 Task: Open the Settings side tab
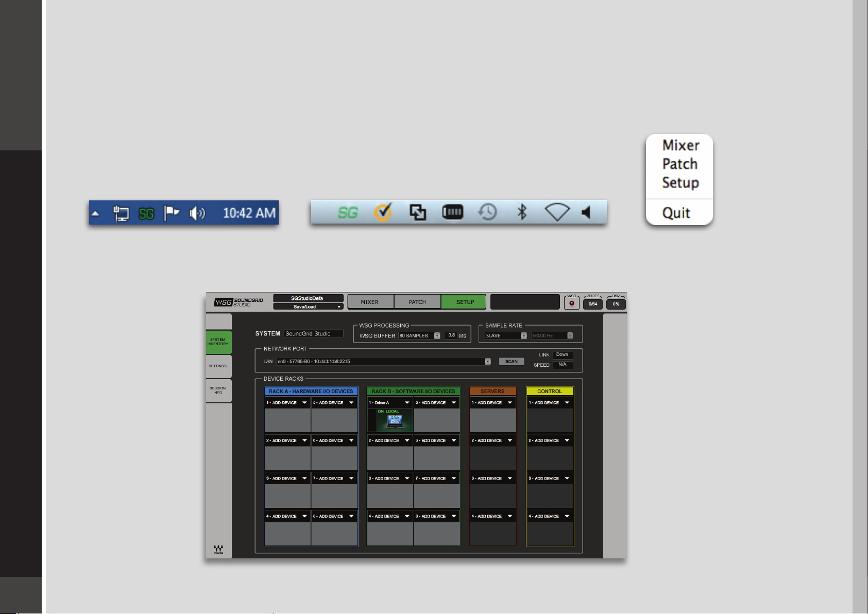click(x=218, y=366)
